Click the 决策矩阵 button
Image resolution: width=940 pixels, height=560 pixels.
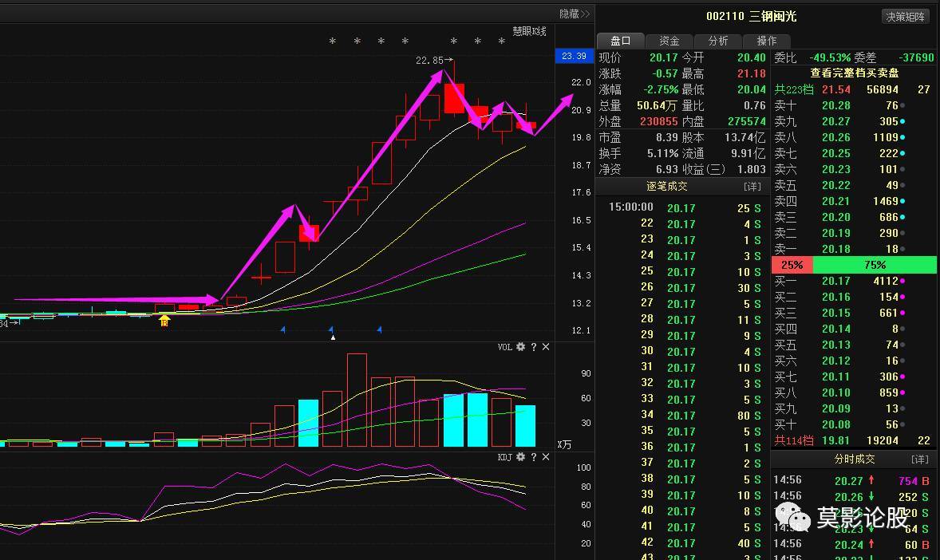(906, 17)
